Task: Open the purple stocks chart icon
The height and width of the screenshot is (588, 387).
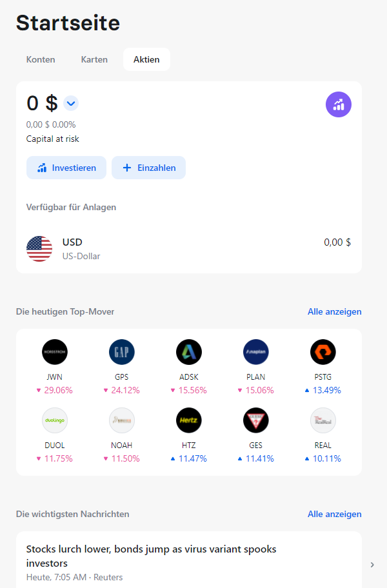Action: pos(338,104)
